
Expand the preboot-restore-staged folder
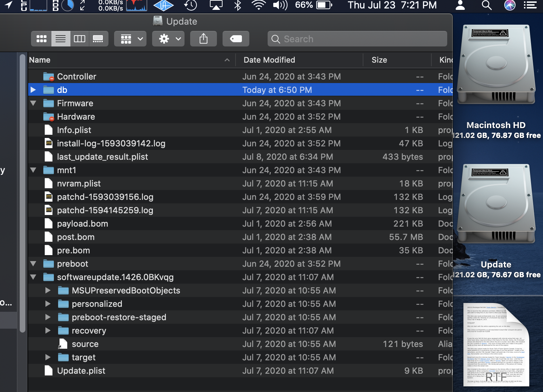48,317
